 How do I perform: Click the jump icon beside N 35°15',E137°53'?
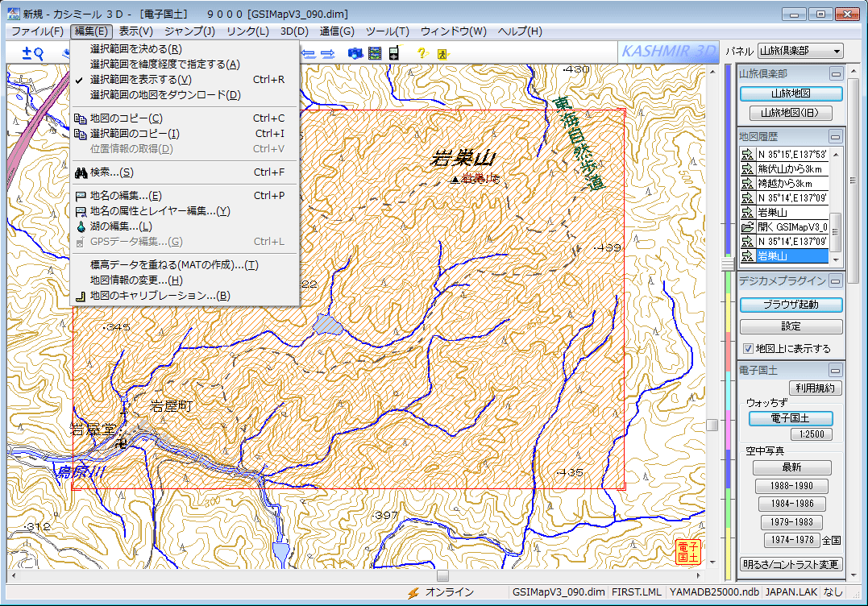[x=747, y=155]
